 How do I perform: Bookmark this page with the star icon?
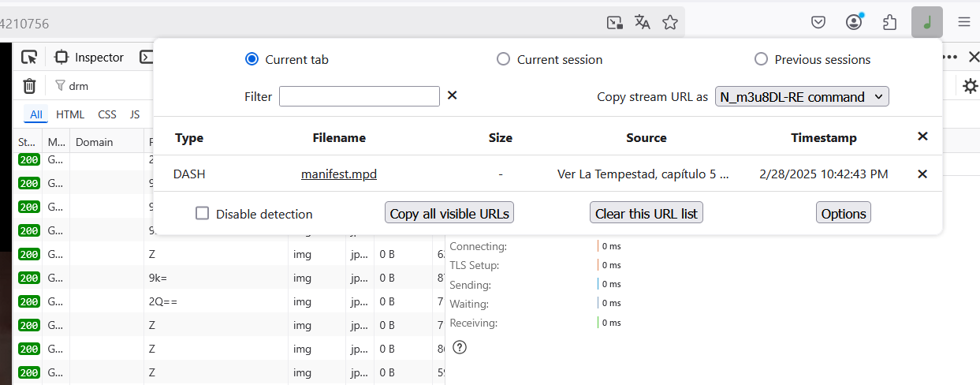click(670, 22)
